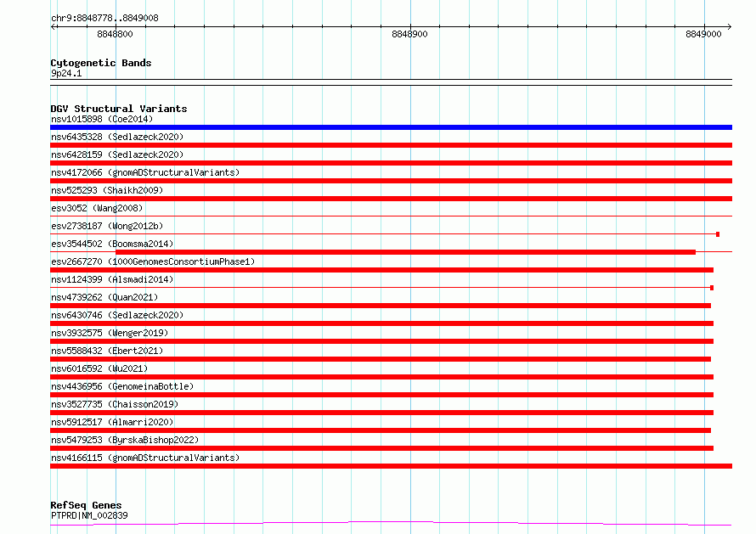Click nsv6430746 (Sedlazeck2020) label
Screen dimensions: 756x534
click(117, 315)
